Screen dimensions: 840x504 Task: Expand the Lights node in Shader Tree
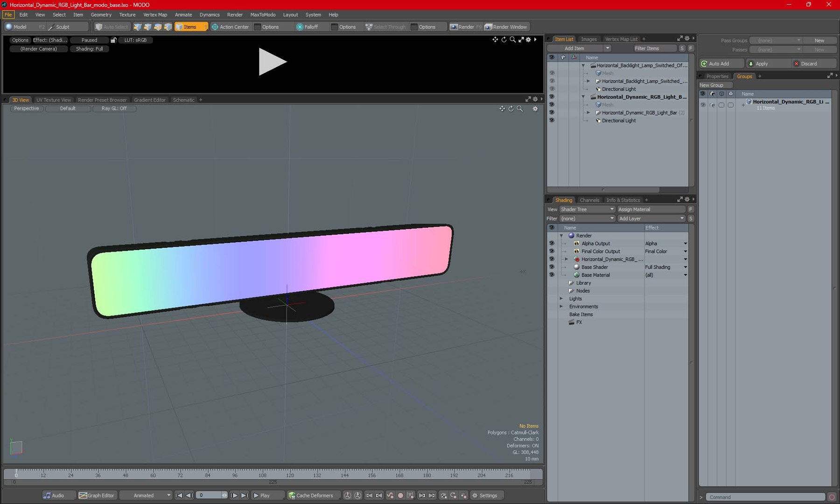point(561,299)
